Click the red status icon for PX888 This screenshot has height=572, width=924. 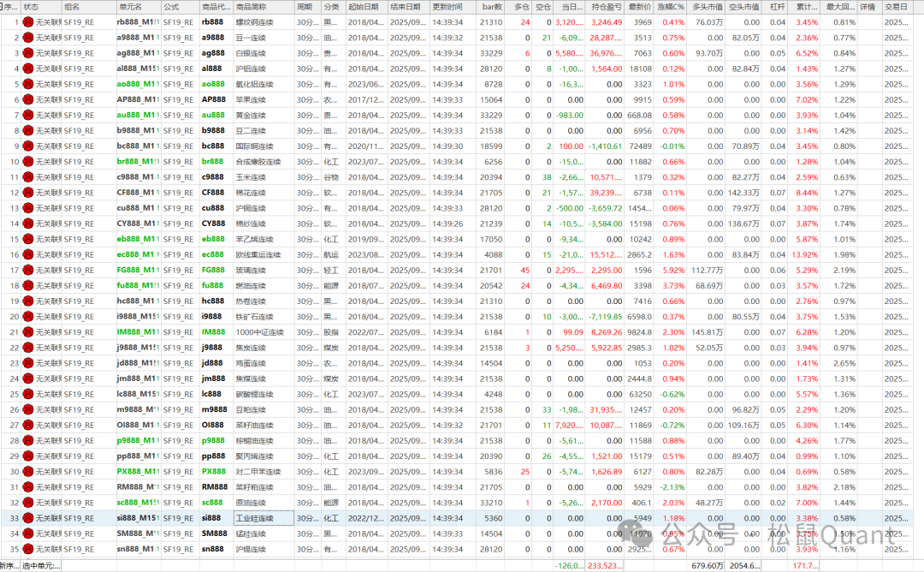point(27,472)
